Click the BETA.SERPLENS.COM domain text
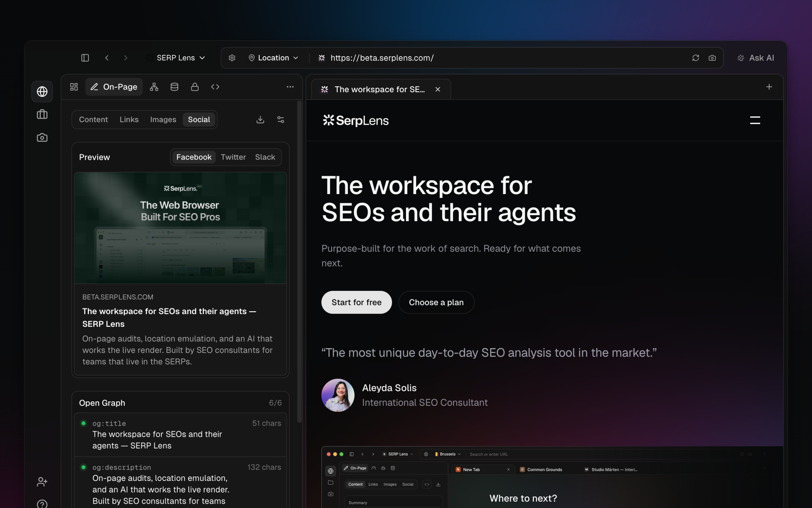Viewport: 812px width, 508px height. tap(118, 297)
